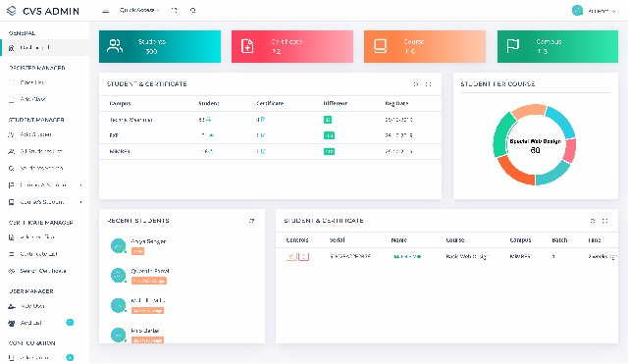
Task: Expand the book sidebar menu item arrow
Action: point(80,202)
